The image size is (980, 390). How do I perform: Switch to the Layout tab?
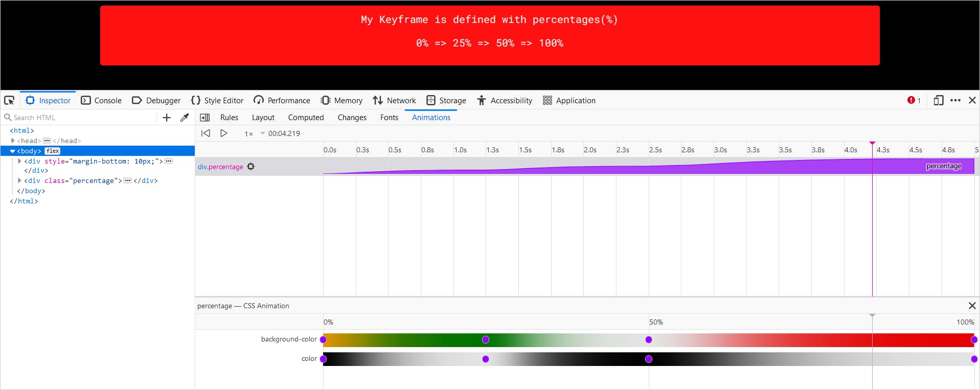click(x=263, y=118)
